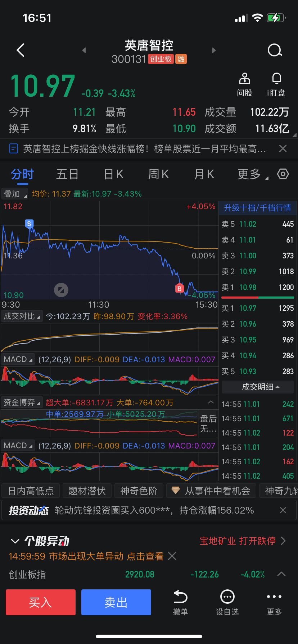This screenshot has width=298, height=644.
Task: Select 卖1 10.98 order book row
Action: coord(258,287)
